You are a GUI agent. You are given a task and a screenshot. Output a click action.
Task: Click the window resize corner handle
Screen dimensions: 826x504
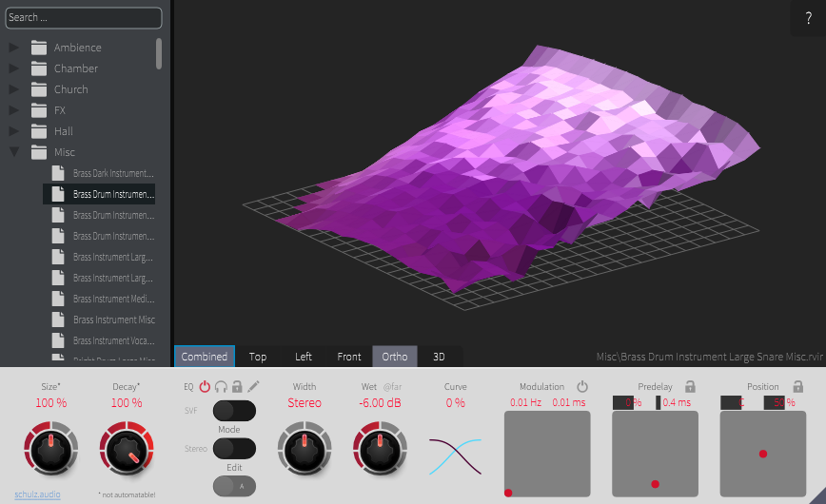817,496
